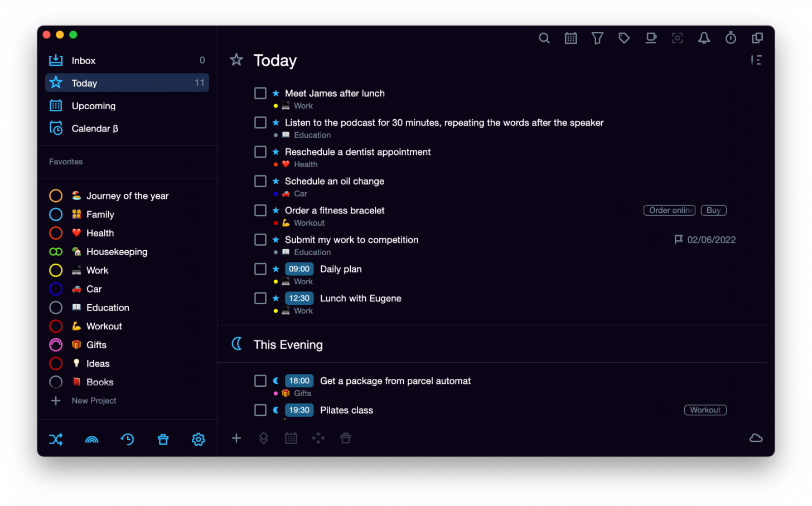
Task: Open the Inbox in the sidebar
Action: pos(84,60)
